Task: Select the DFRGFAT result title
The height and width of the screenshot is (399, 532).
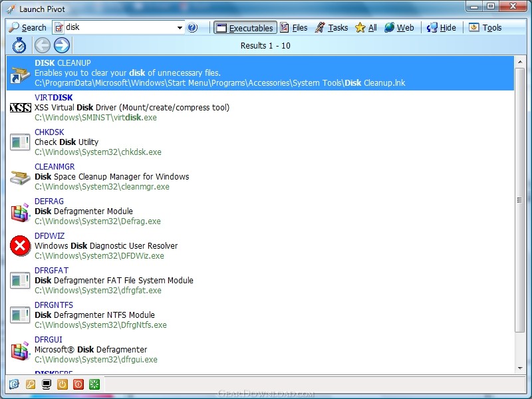Action: coord(52,271)
